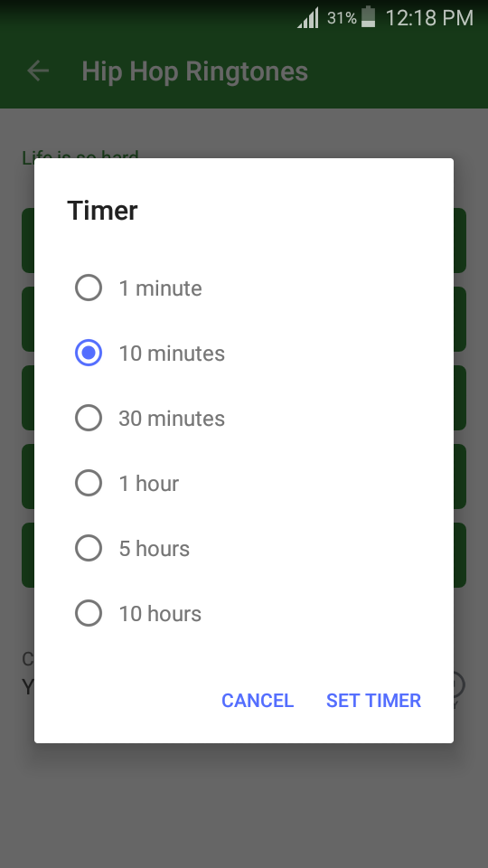Choose the 5 hours radio button
This screenshot has width=488, height=868.
click(x=89, y=549)
